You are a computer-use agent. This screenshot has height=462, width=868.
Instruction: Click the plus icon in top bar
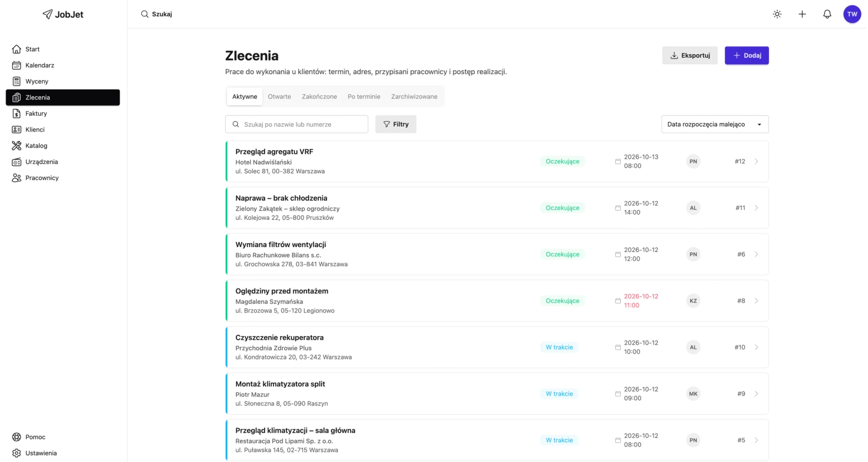(802, 14)
